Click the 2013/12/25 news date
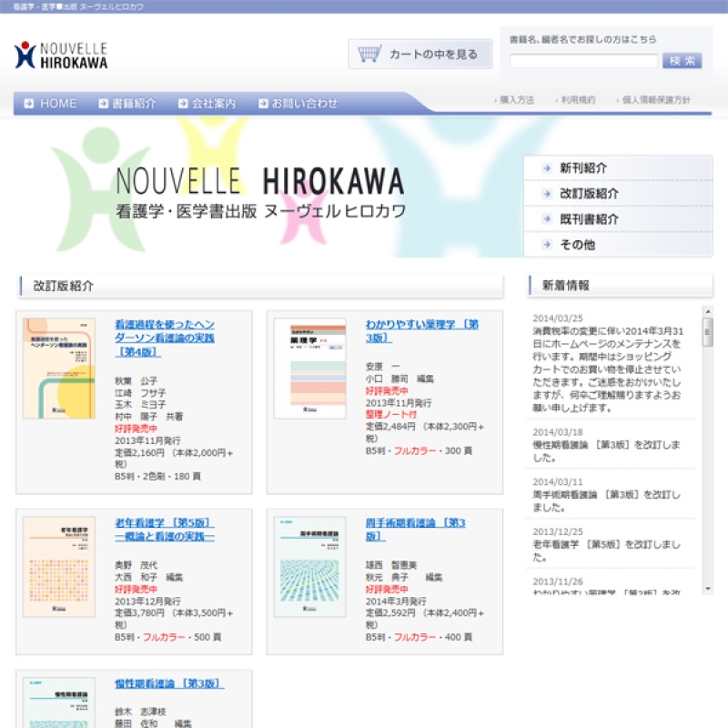The width and height of the screenshot is (728, 728). tap(558, 531)
